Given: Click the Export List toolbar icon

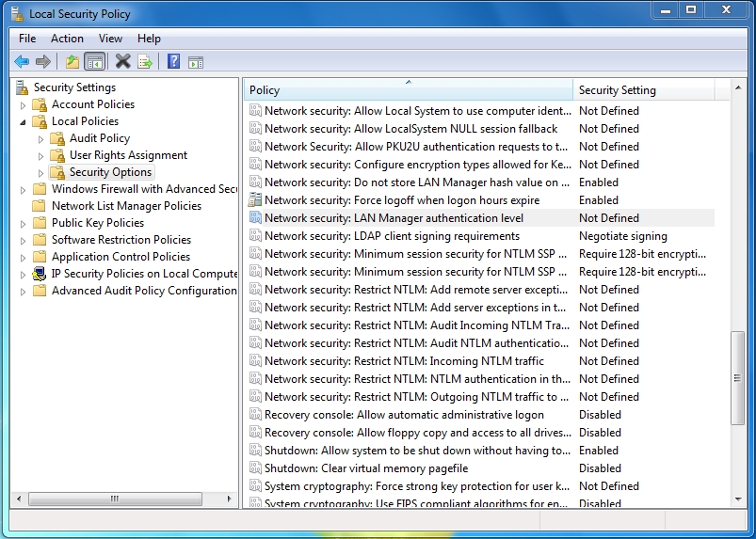Looking at the screenshot, I should [145, 62].
